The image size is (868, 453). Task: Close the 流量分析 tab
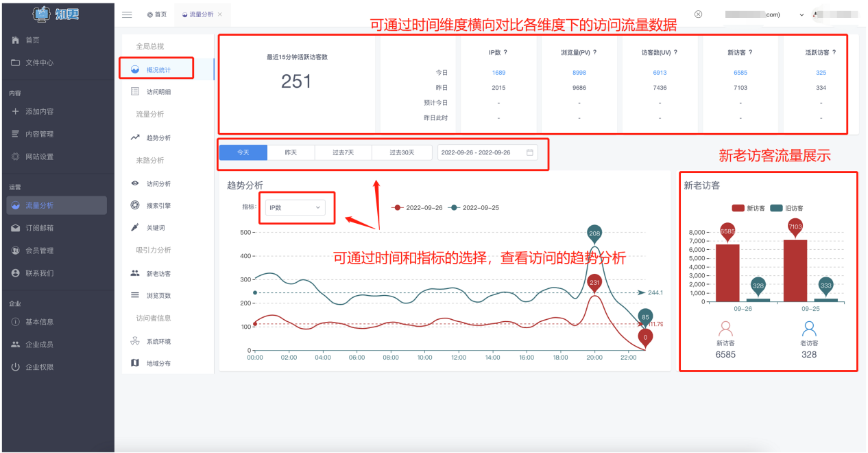pyautogui.click(x=220, y=14)
